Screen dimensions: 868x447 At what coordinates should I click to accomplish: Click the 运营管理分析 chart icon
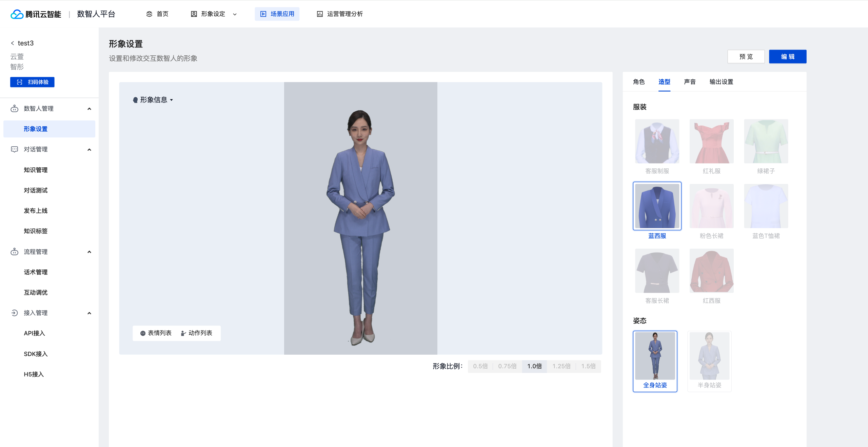pyautogui.click(x=320, y=14)
